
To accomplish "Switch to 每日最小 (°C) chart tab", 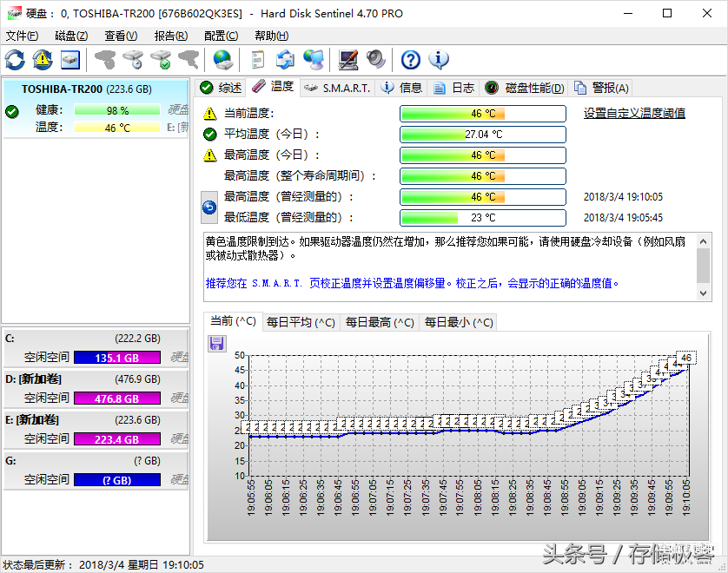I will click(459, 322).
